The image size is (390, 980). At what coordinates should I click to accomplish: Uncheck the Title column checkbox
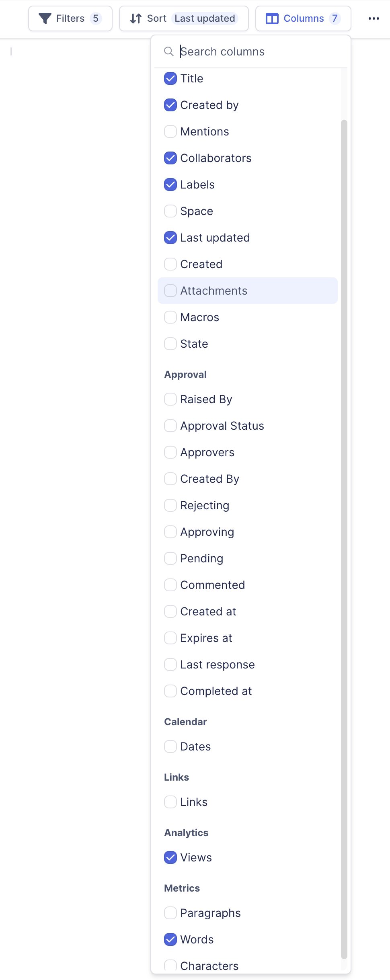pyautogui.click(x=170, y=78)
